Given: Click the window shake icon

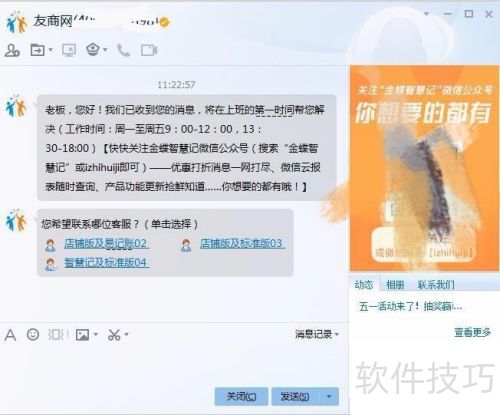Looking at the screenshot, I should coord(58,334).
